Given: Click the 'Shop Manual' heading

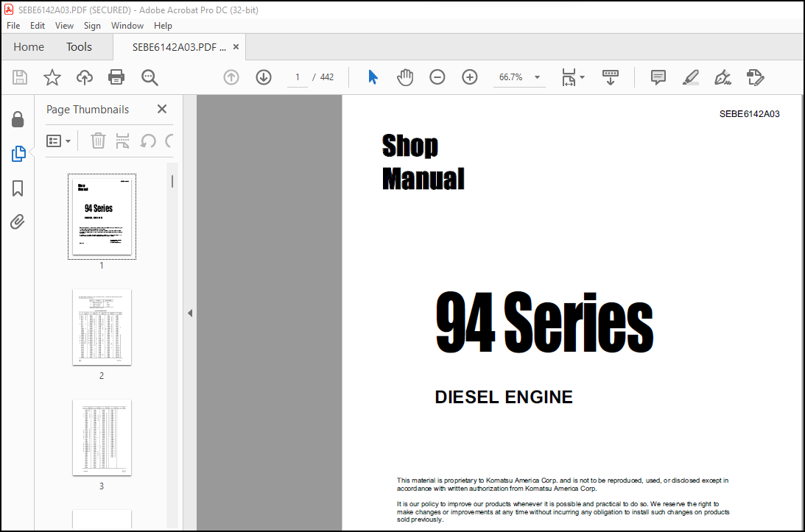Looking at the screenshot, I should click(x=423, y=162).
